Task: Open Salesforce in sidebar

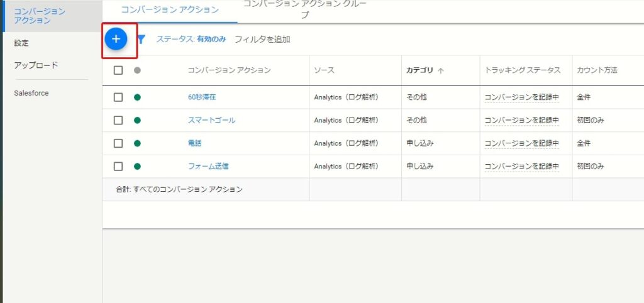Action: pos(31,93)
